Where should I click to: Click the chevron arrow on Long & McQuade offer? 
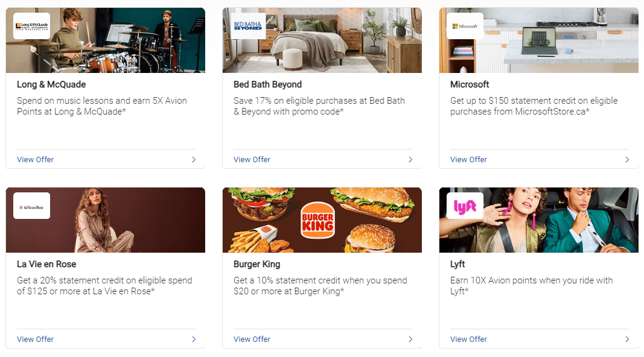[x=194, y=160]
